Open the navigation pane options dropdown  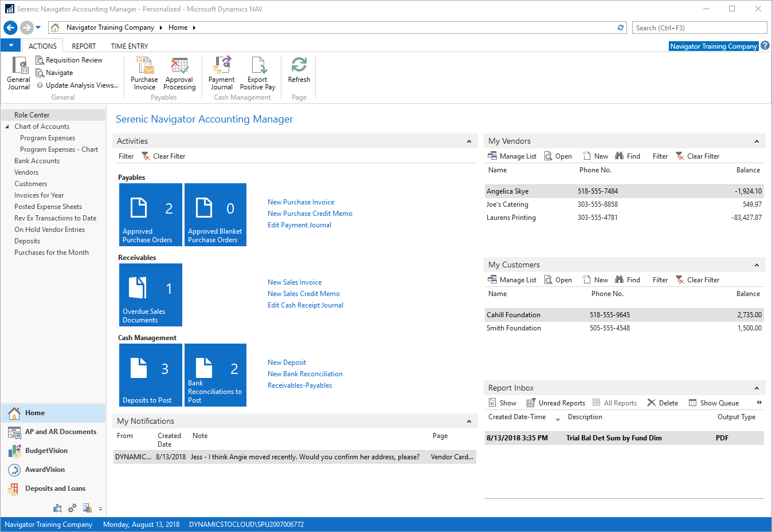(x=100, y=509)
